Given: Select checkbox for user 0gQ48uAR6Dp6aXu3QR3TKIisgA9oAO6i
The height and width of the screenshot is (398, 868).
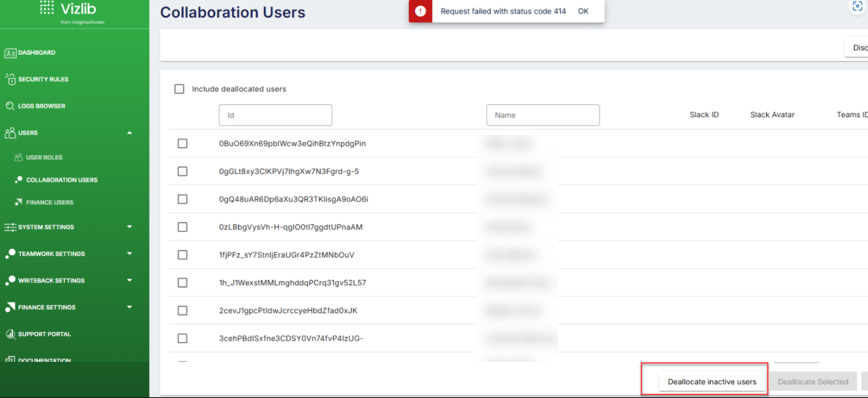Looking at the screenshot, I should click(183, 199).
